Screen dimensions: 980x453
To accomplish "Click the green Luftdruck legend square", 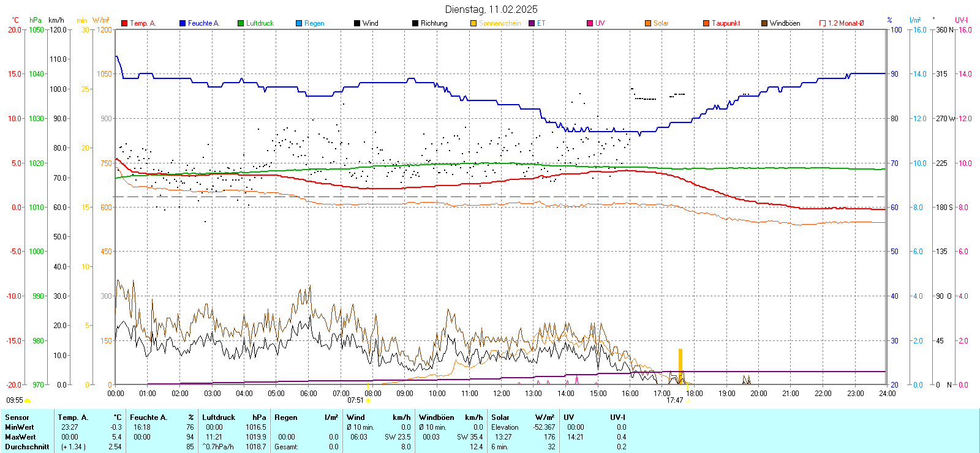I will point(241,23).
